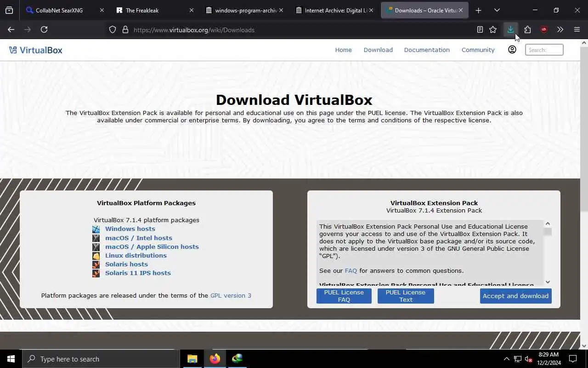Bookmark this page with the star

click(x=493, y=29)
